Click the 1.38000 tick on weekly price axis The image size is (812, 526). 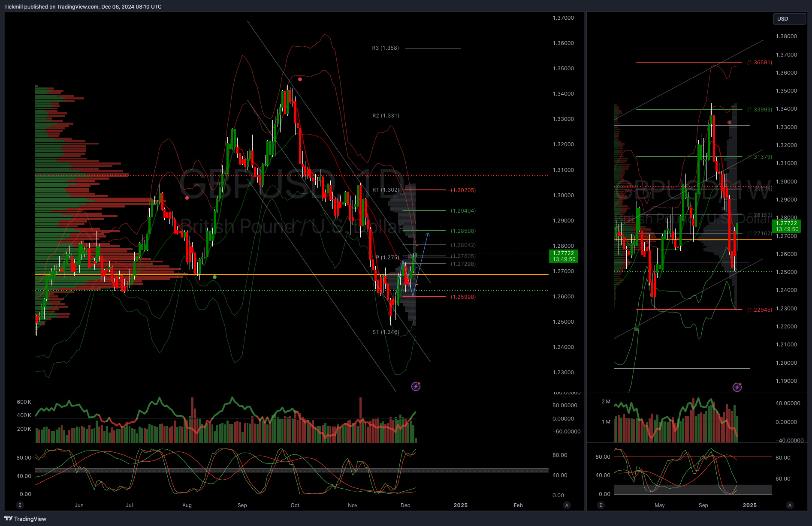tap(786, 36)
